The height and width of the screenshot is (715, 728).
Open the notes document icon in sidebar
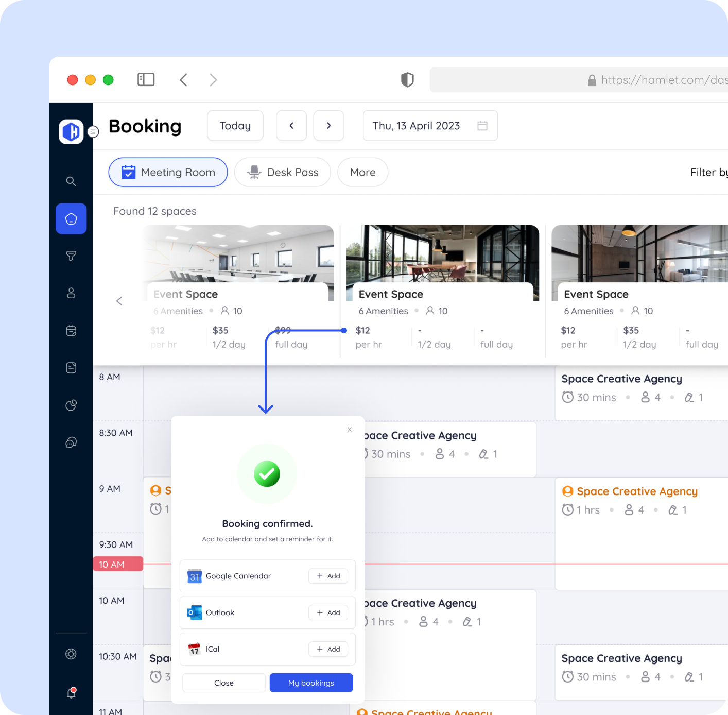pyautogui.click(x=71, y=368)
